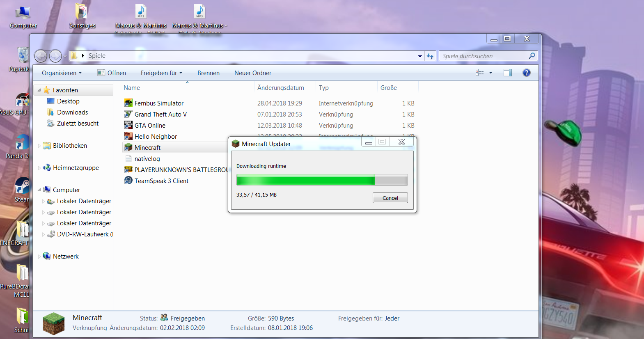Click Neuer Ordner in the toolbar
This screenshot has width=644, height=339.
coord(253,73)
